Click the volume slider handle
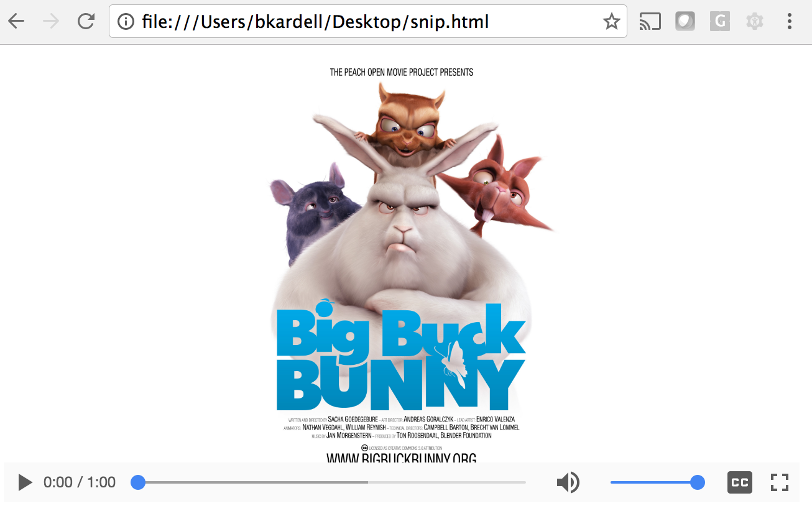Viewport: 812px width, 506px height. tap(698, 482)
